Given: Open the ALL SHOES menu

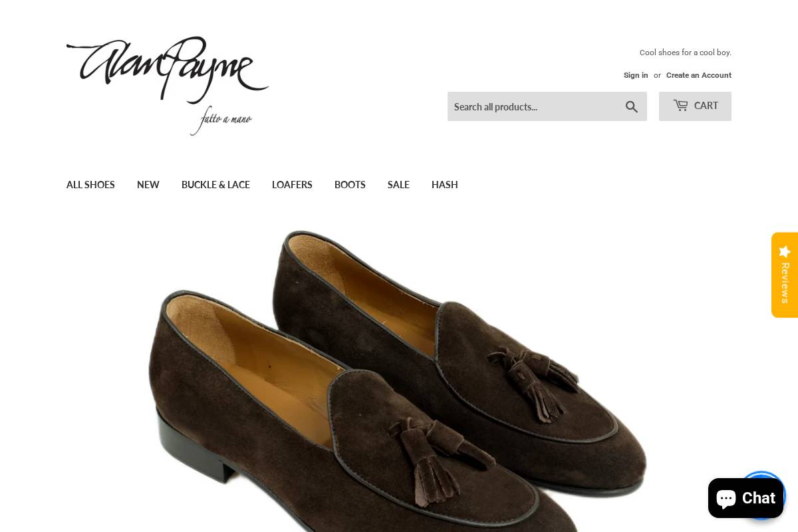Looking at the screenshot, I should (90, 184).
